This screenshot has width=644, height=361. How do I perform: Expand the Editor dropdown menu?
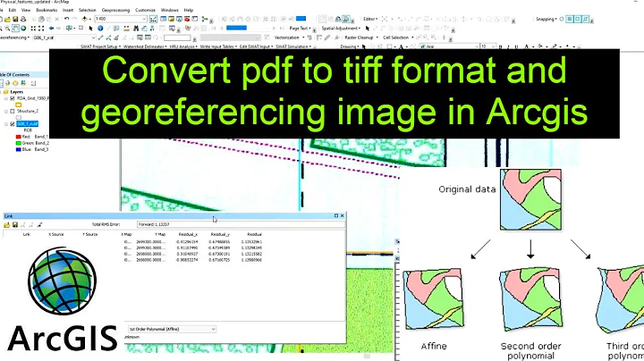370,19
